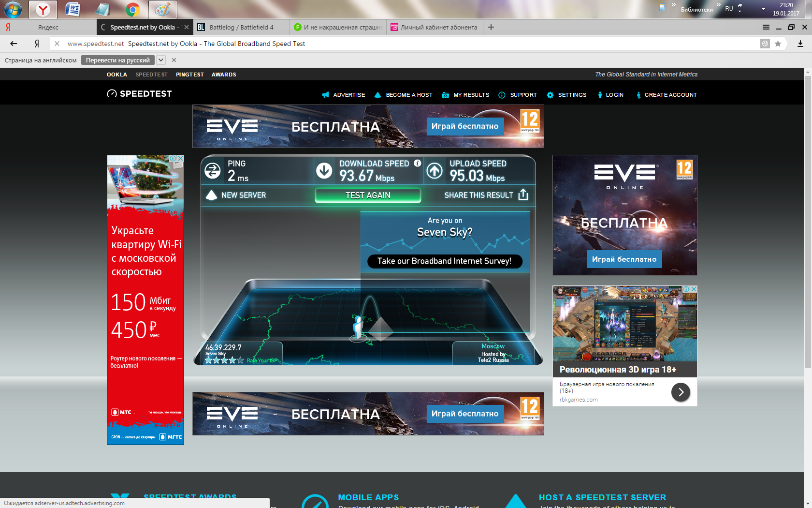812x508 pixels.
Task: Click SHARE THIS RESULT
Action: (486, 195)
